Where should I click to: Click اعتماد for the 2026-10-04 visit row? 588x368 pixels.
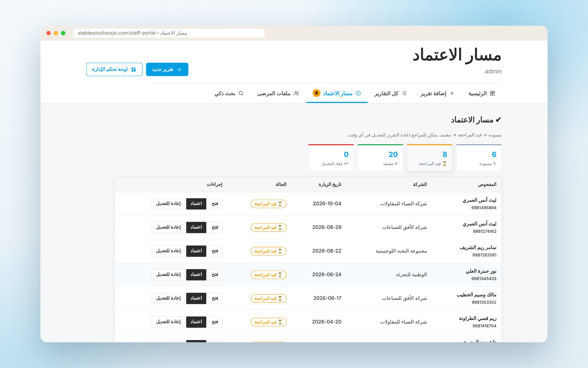click(x=196, y=204)
